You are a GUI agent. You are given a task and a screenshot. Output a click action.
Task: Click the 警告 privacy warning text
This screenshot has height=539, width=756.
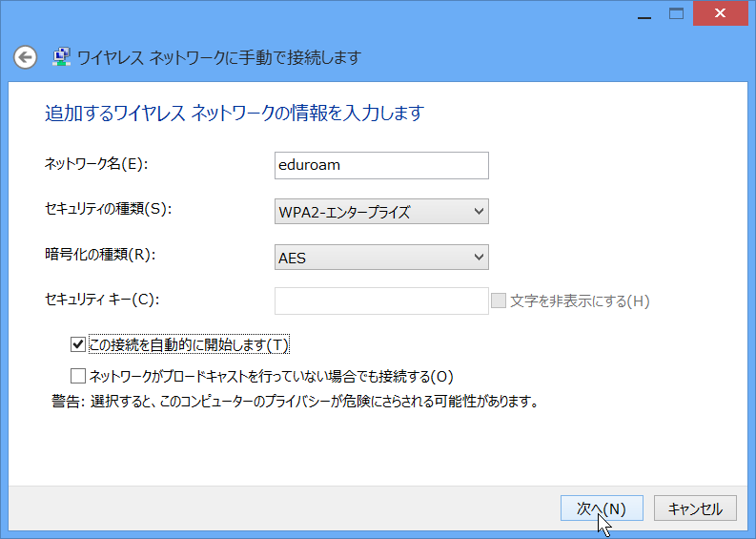point(296,401)
